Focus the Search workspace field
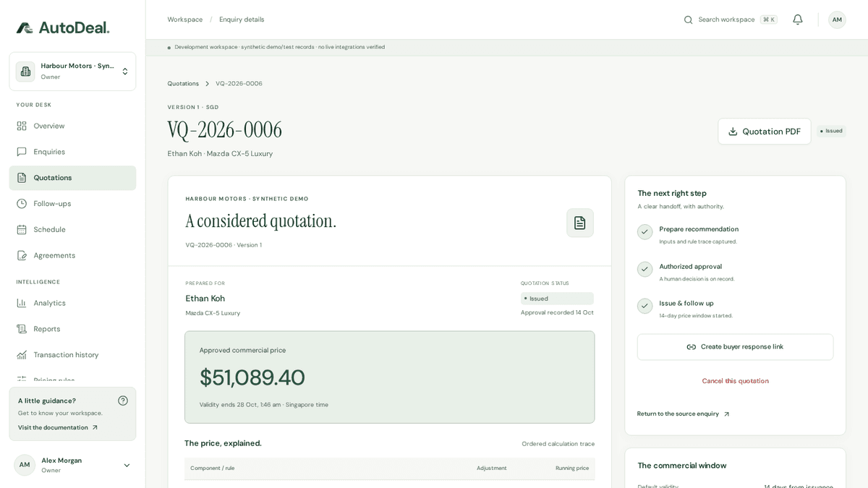Screen dimensions: 868x488 (x=731, y=20)
